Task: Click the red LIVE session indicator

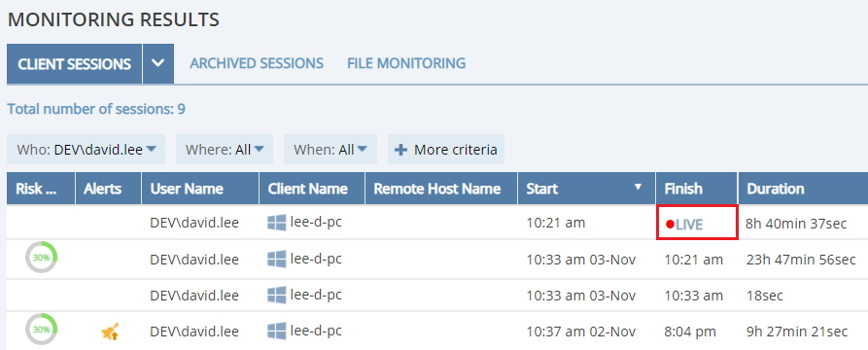Action: click(x=684, y=225)
